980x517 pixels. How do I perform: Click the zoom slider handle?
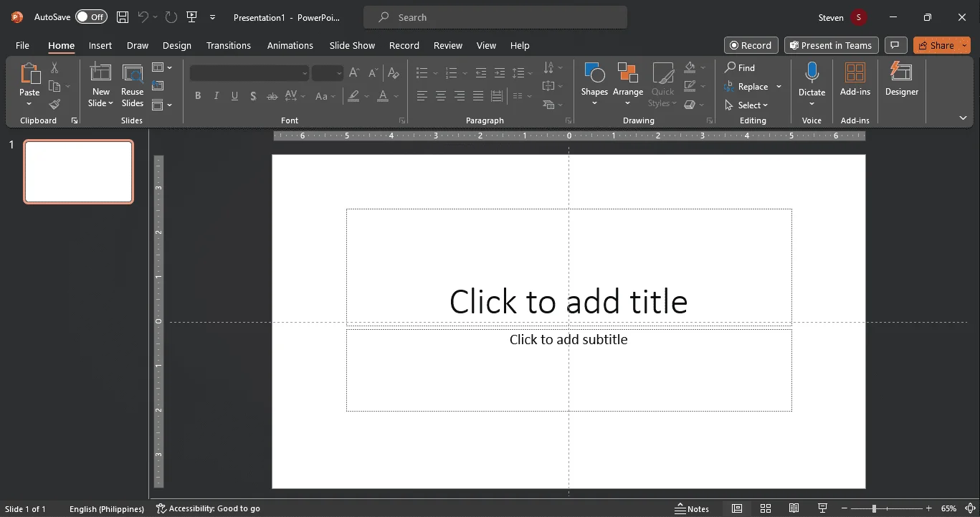pos(874,508)
